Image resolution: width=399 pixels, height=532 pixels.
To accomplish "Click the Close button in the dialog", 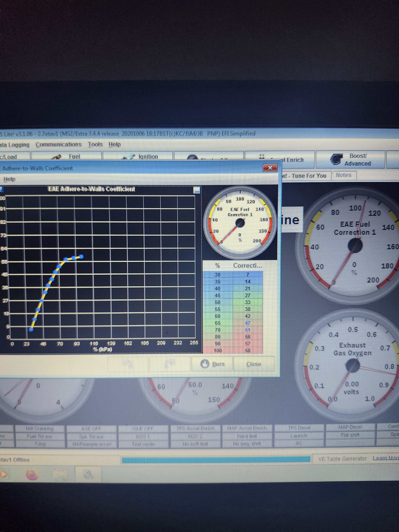I will 254,364.
